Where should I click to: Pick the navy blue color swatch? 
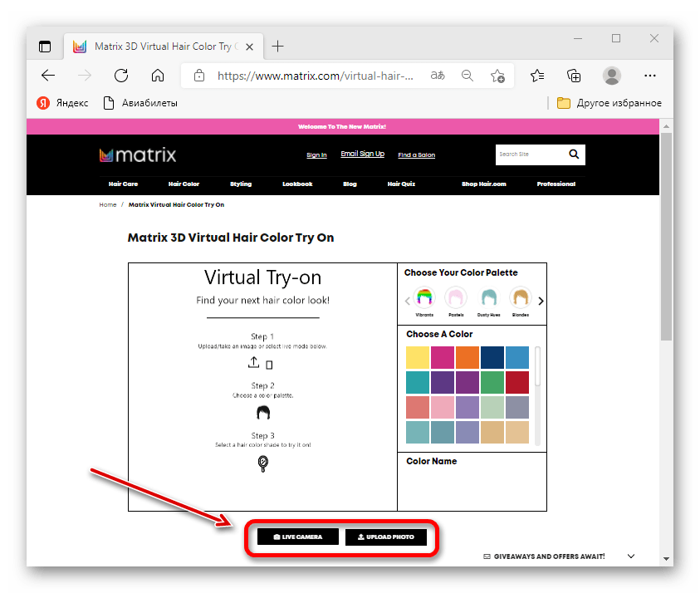(x=492, y=358)
